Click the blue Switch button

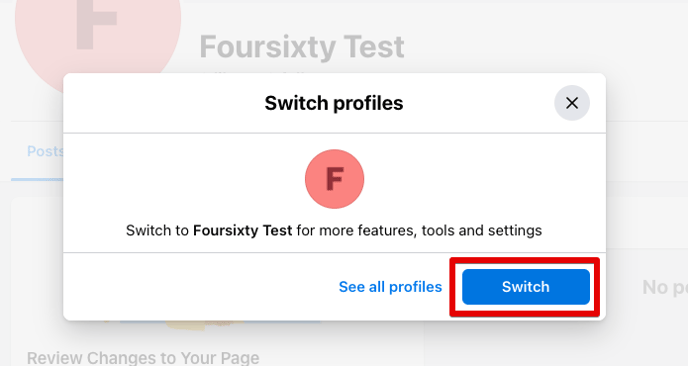526,287
